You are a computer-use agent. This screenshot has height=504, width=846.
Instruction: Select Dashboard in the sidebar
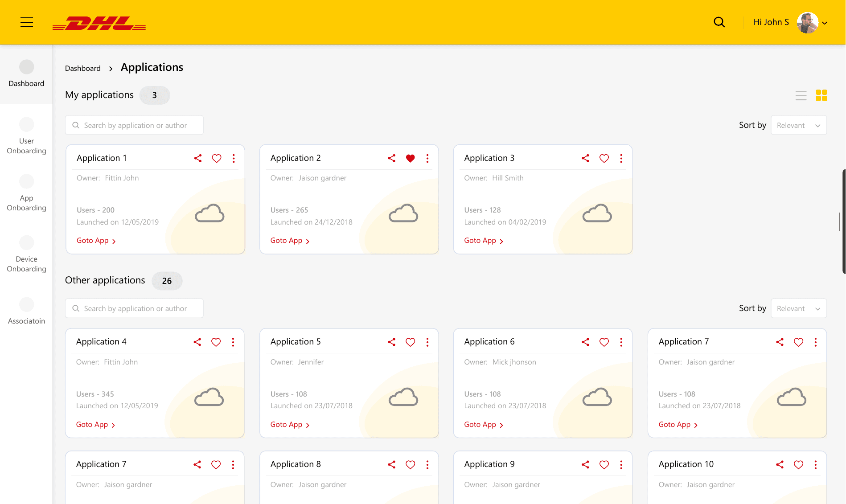[x=26, y=74]
